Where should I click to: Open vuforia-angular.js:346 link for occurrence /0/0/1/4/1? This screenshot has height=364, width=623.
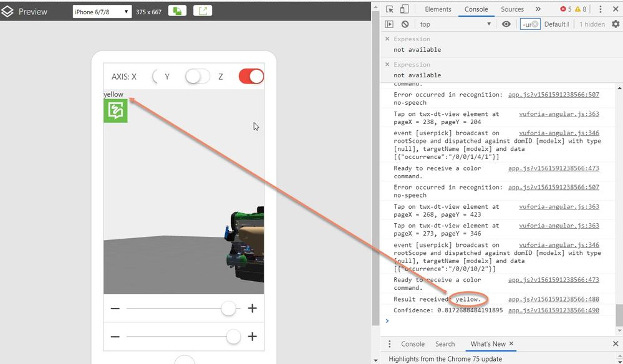[559, 133]
